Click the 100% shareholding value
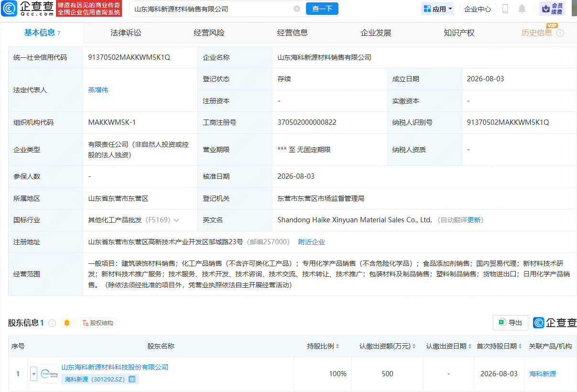Viewport: 577px width, 392px height. pyautogui.click(x=337, y=374)
